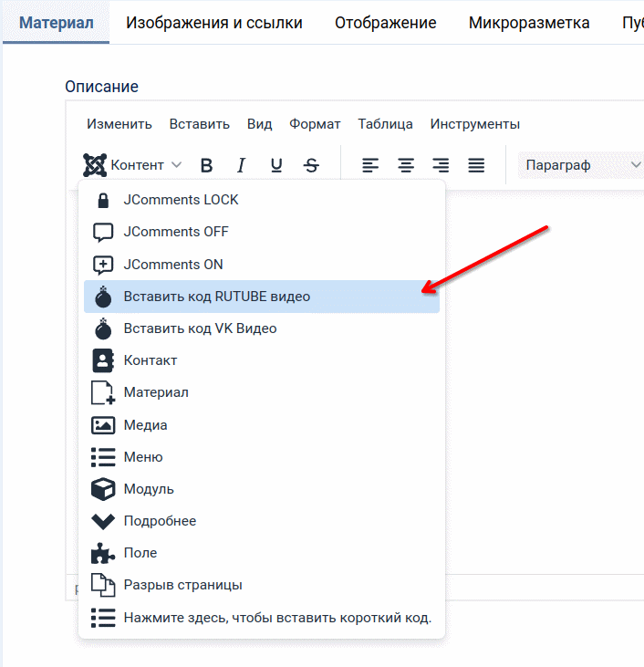Click the copy pages icon for Разрыв страницы
The height and width of the screenshot is (667, 644).
tap(103, 585)
